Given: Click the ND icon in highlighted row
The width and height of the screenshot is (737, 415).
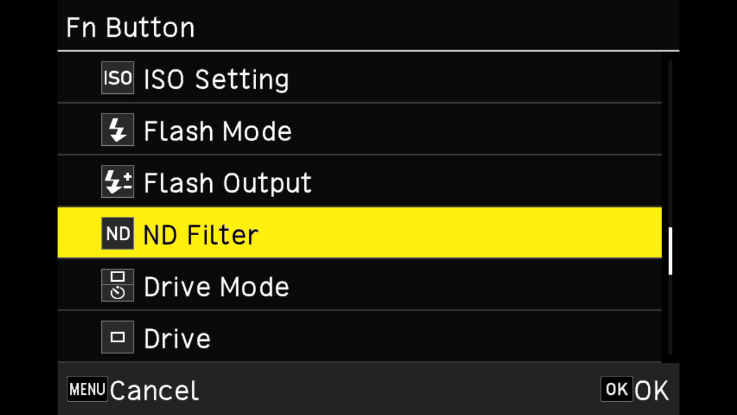Looking at the screenshot, I should 117,235.
